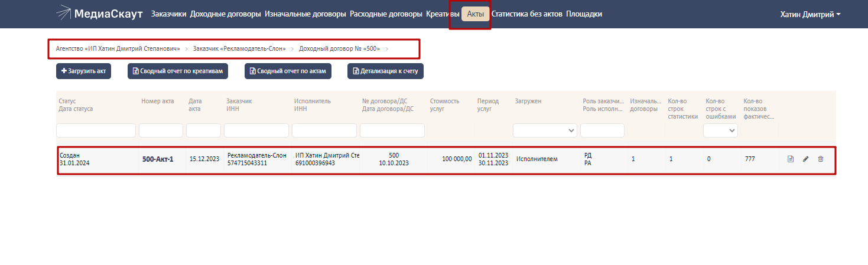Open breadcrumb Доходный договор № «500»
The height and width of the screenshot is (265, 868).
[339, 48]
